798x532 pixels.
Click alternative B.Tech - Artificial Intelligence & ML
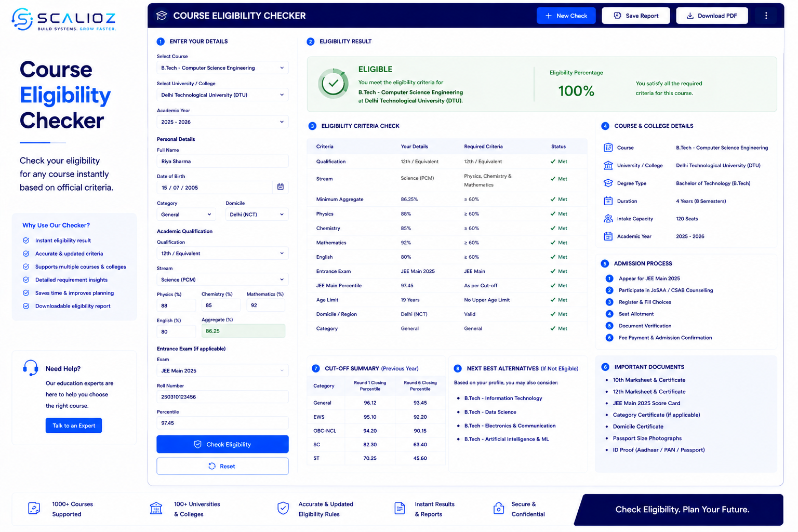507,439
